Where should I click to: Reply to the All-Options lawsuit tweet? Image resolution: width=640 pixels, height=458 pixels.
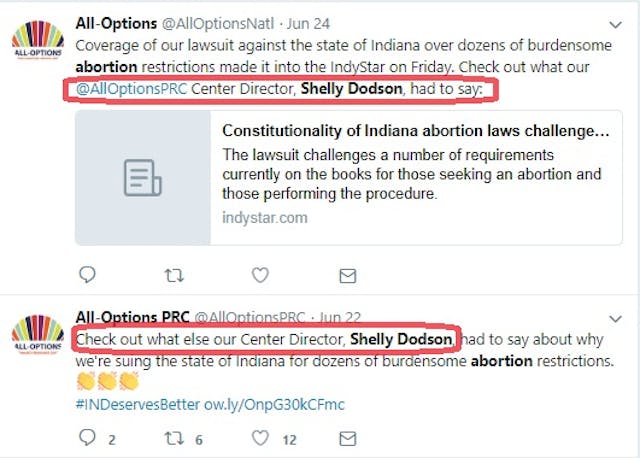[x=86, y=274]
